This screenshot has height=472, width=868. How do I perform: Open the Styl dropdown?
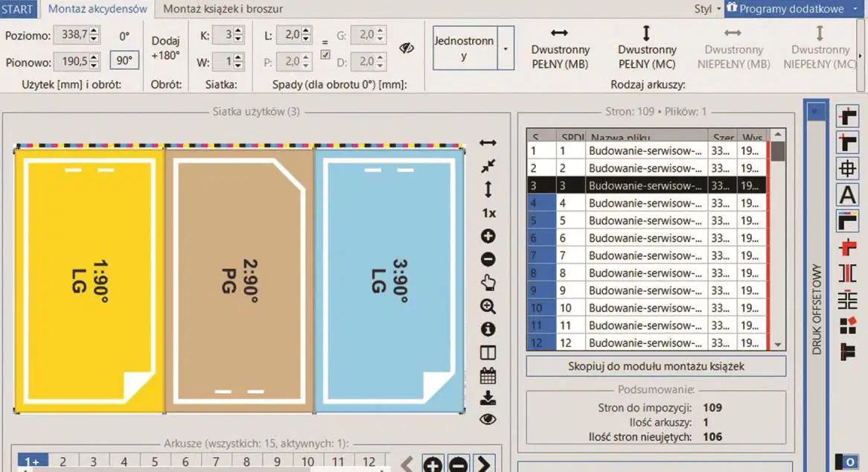coord(707,9)
